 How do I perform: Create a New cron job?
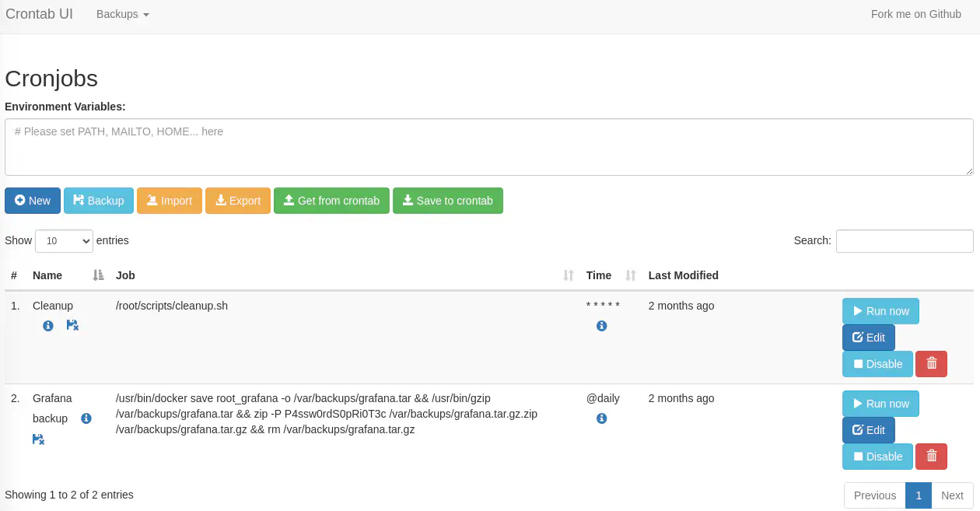tap(32, 201)
